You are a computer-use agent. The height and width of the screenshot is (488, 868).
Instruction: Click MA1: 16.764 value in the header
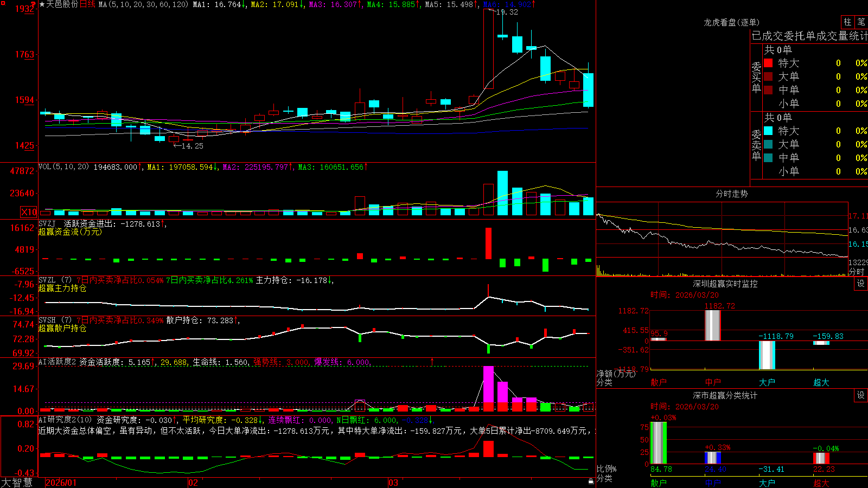tap(219, 4)
